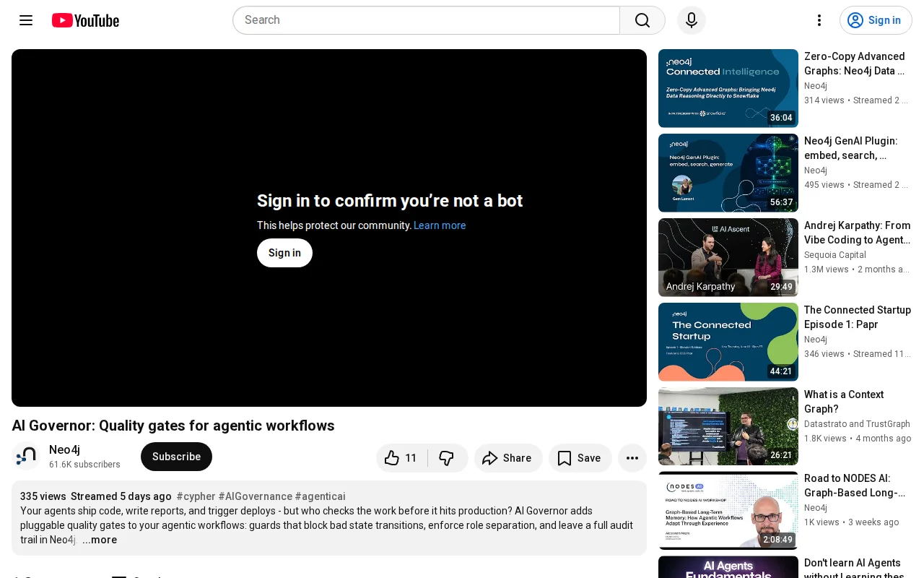Go to the YouTube home logo
The height and width of the screenshot is (578, 924).
pyautogui.click(x=85, y=20)
